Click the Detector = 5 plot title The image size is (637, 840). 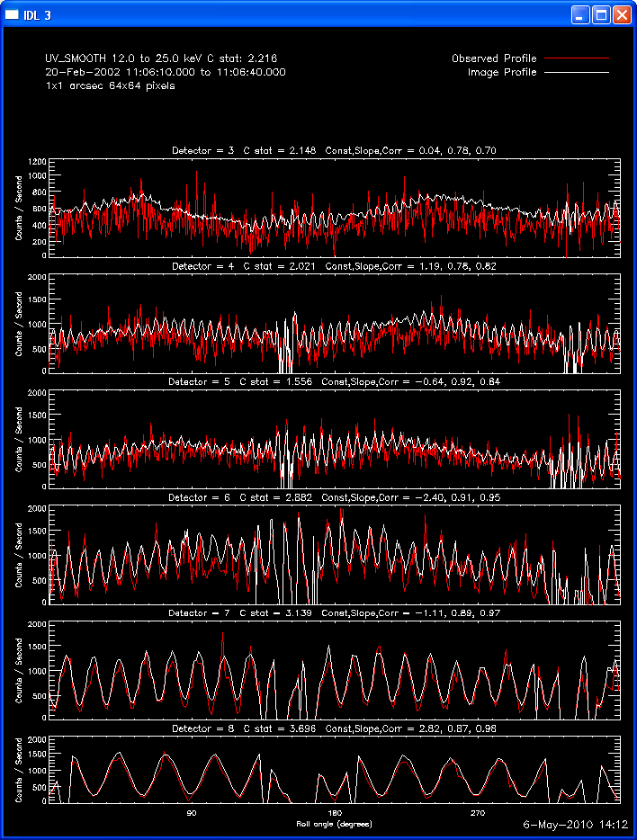click(x=334, y=381)
